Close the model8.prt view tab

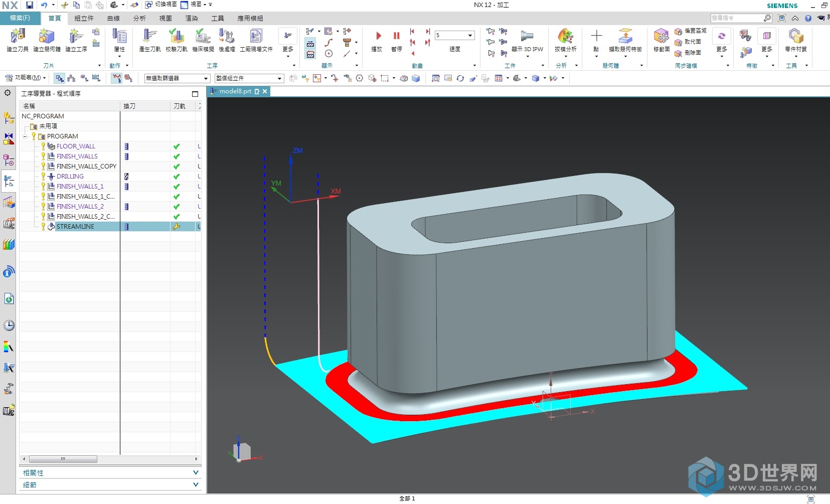(x=264, y=91)
